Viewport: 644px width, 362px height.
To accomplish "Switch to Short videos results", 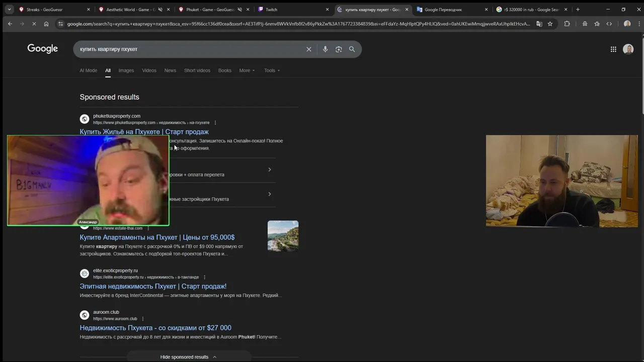I will tap(197, 70).
